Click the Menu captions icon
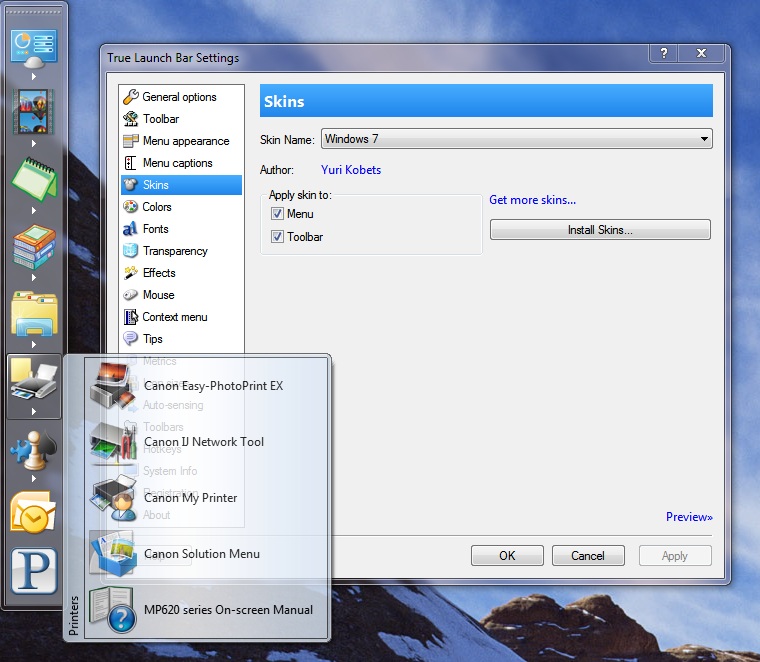Screen dimensions: 760x662 point(130,163)
